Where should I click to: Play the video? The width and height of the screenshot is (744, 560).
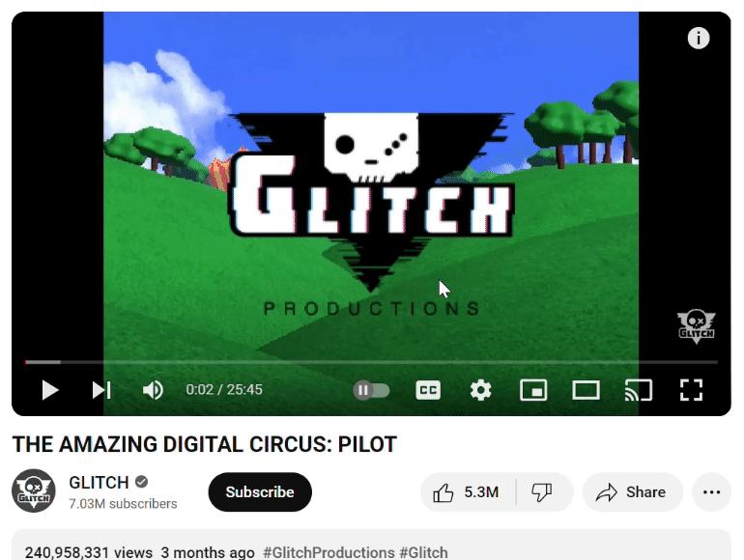click(50, 390)
